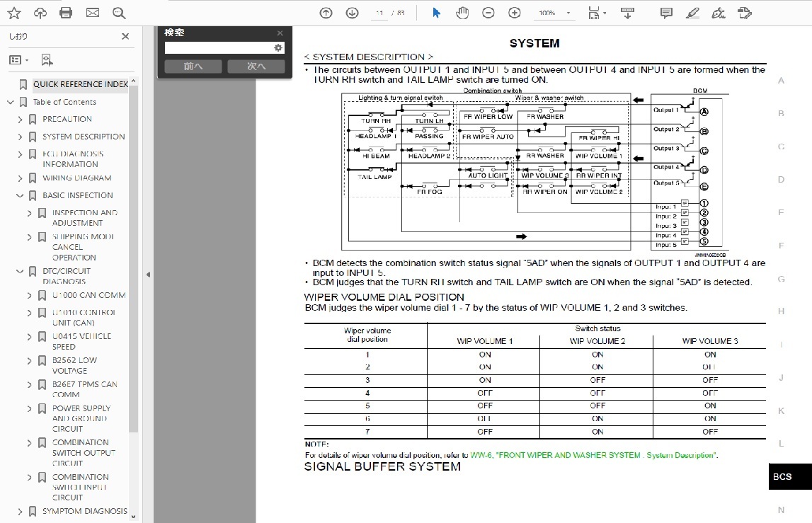Open U1010 CONTROL UNIT (CAN) bookmark

click(84, 318)
